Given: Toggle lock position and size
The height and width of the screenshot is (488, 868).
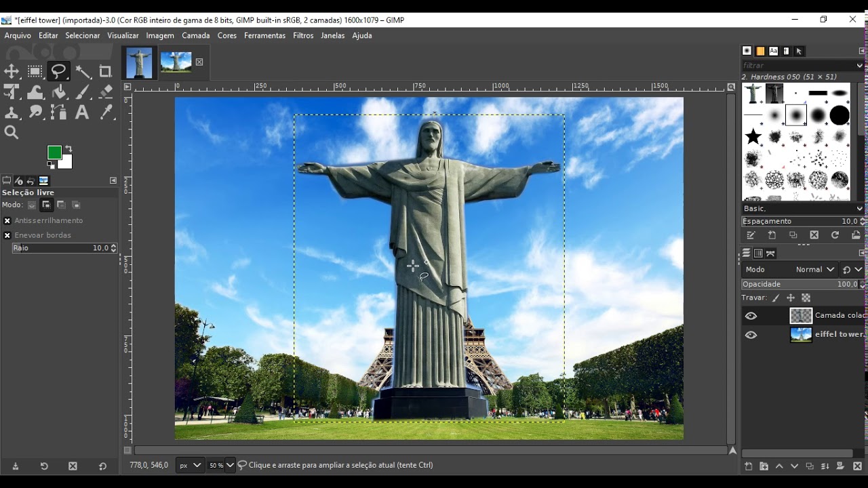Looking at the screenshot, I should click(791, 298).
